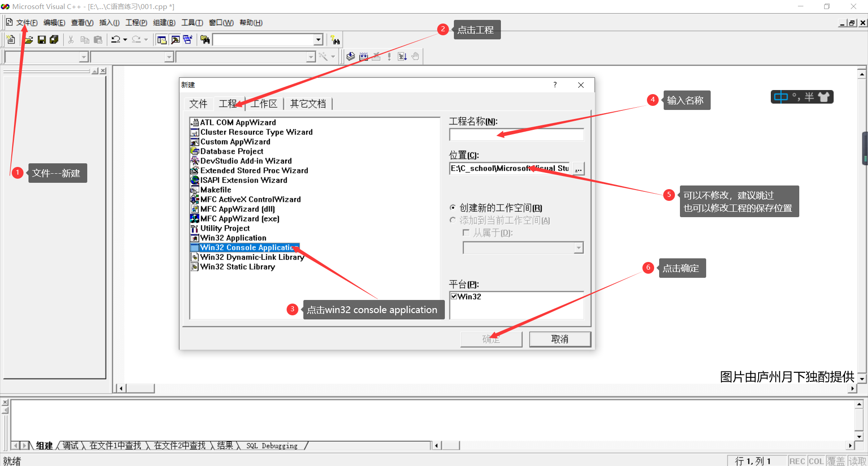
Task: Click the Build icon in build toolbar
Action: click(x=363, y=57)
